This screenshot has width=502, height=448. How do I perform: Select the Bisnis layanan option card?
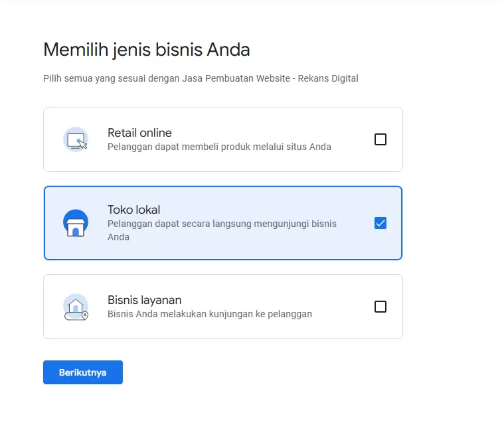pos(223,307)
